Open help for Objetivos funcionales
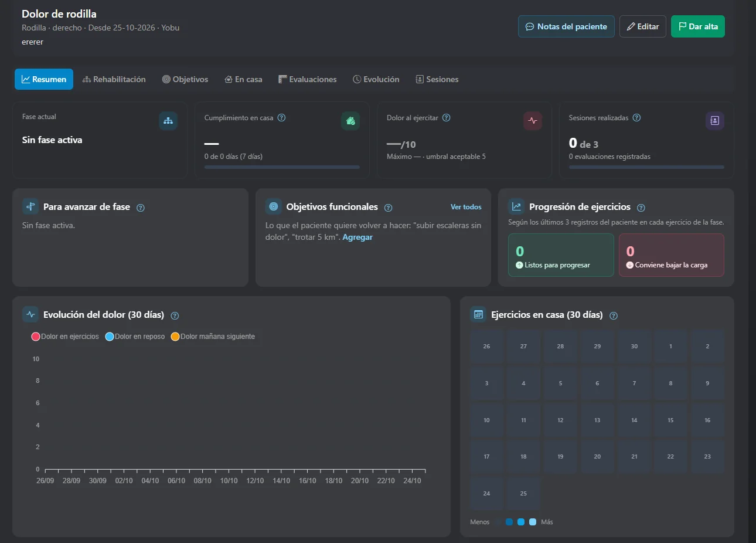The width and height of the screenshot is (756, 543). coord(388,208)
